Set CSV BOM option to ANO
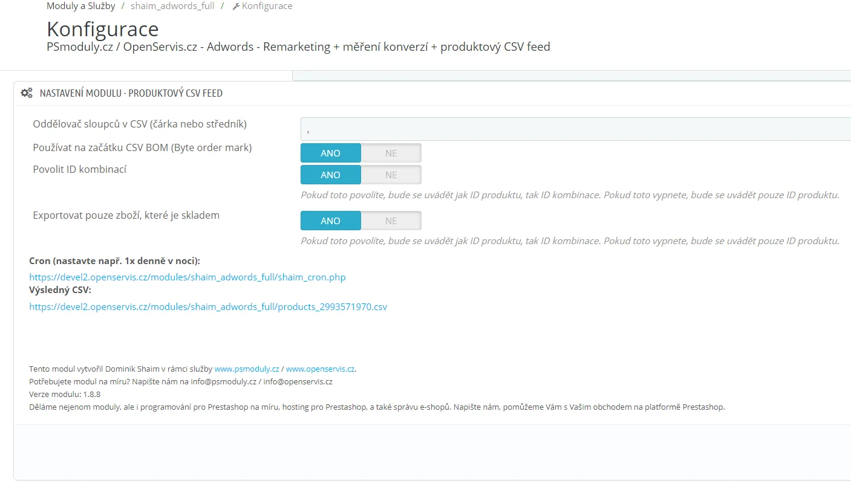 coord(330,153)
